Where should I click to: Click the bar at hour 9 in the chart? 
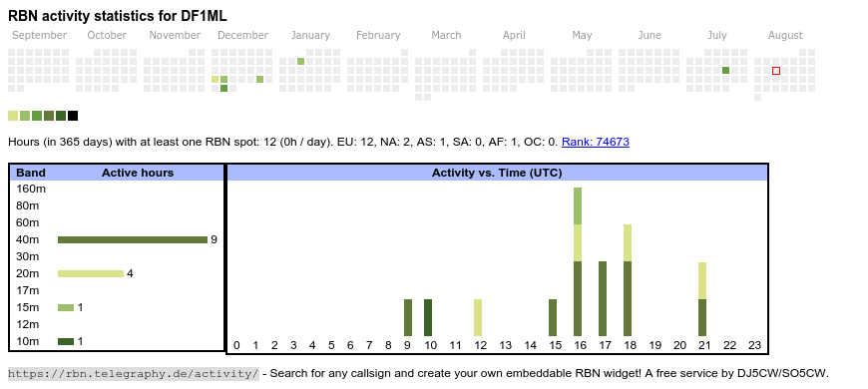coord(408,317)
